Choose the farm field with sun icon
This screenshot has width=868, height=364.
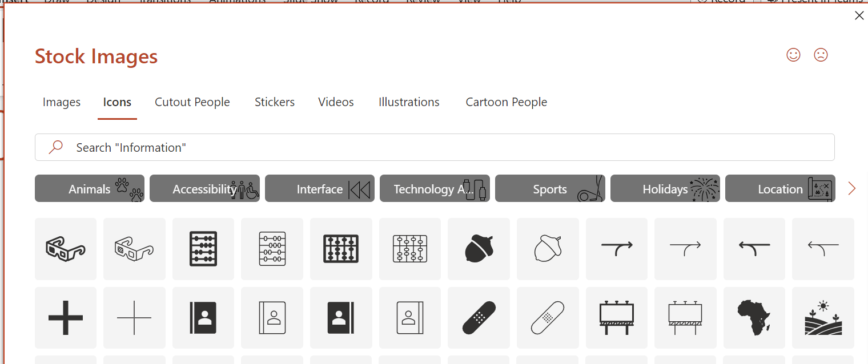coord(823,318)
